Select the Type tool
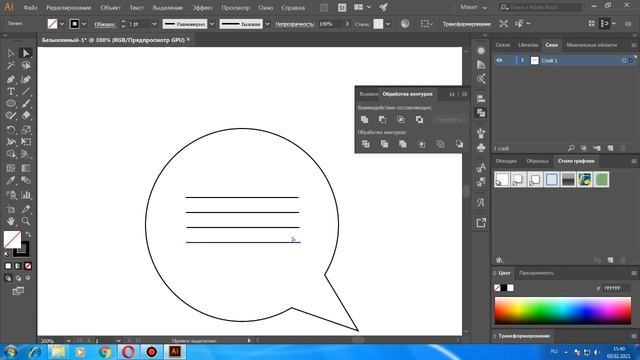 [11, 91]
